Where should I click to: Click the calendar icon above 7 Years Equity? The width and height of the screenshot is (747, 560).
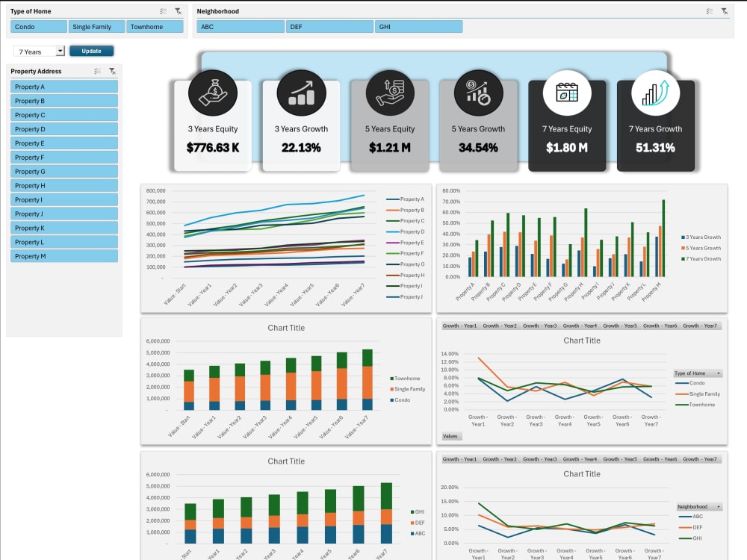pyautogui.click(x=568, y=92)
